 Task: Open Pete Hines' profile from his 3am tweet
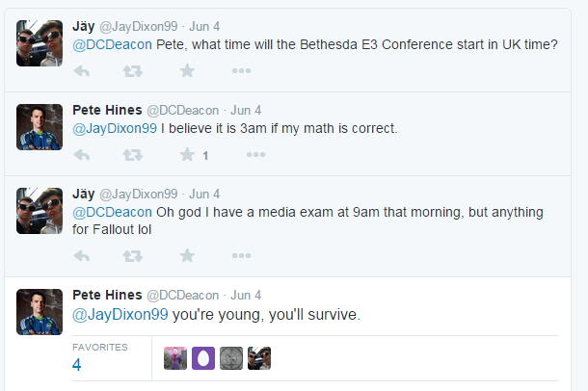pyautogui.click(x=107, y=110)
